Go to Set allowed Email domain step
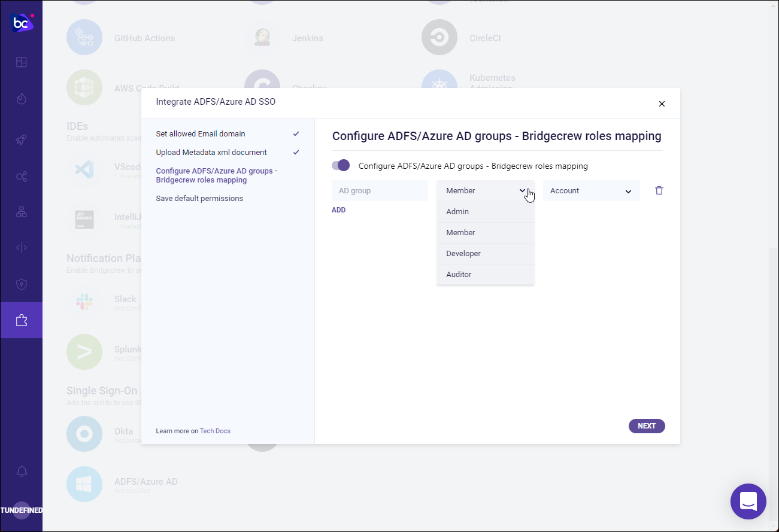This screenshot has height=532, width=779. (x=201, y=134)
